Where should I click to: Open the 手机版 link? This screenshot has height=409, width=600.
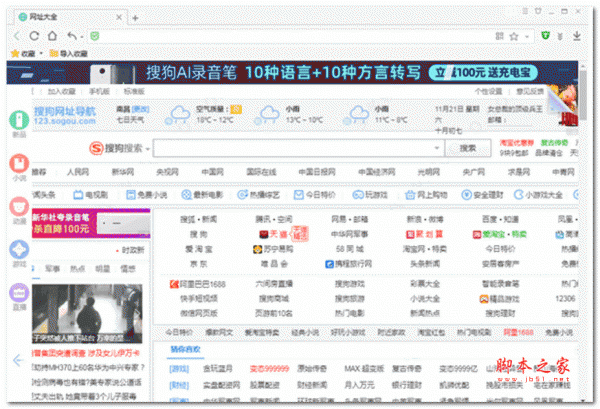point(99,91)
